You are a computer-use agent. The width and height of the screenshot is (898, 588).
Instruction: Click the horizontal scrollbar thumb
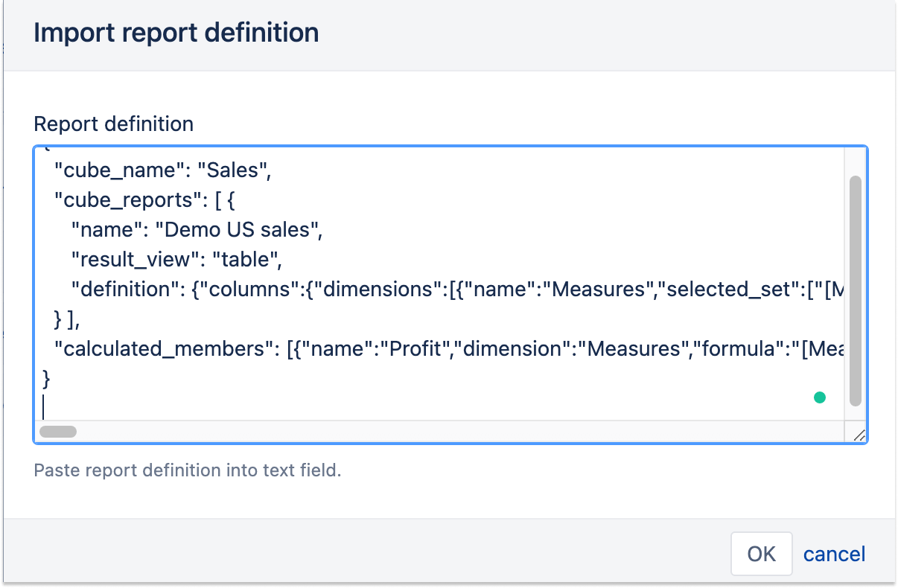58,431
